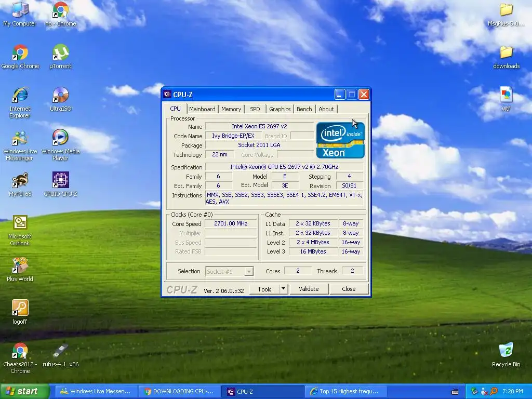This screenshot has height=399, width=532.
Task: Switch to DOWNLOADING CPU- Chrome taskbar item
Action: pos(179,391)
